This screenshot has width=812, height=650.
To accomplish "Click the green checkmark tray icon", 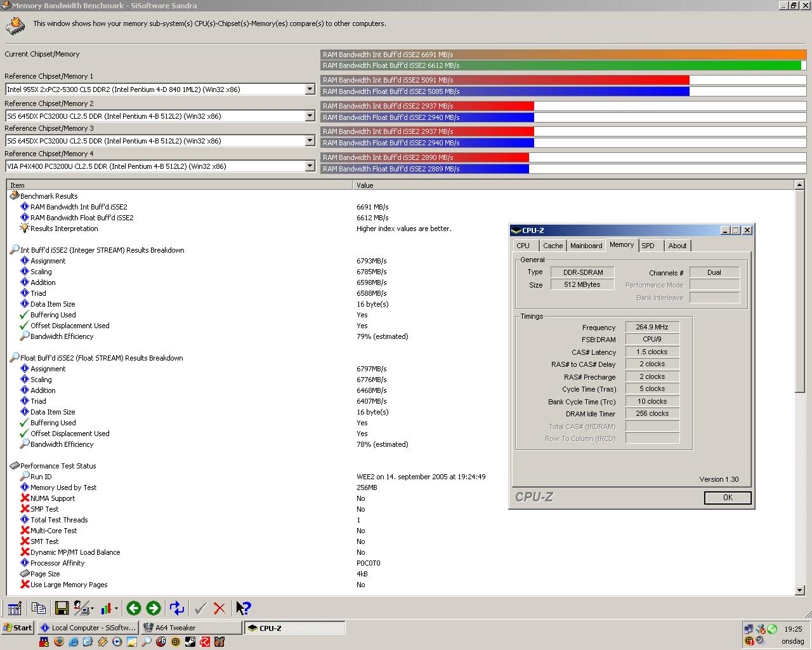I will click(x=772, y=629).
